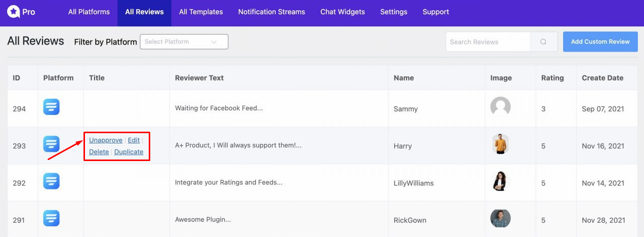
Task: Open RickGown's reviewer photo
Action: point(500,218)
